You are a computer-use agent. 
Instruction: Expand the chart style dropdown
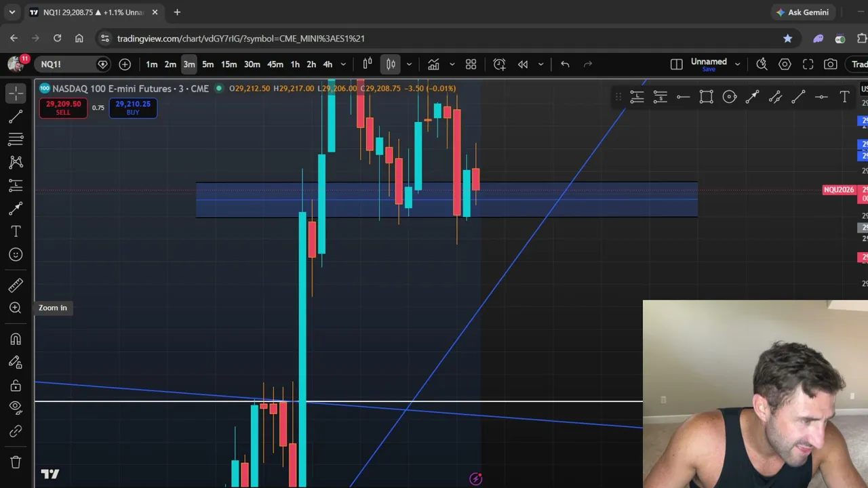408,64
